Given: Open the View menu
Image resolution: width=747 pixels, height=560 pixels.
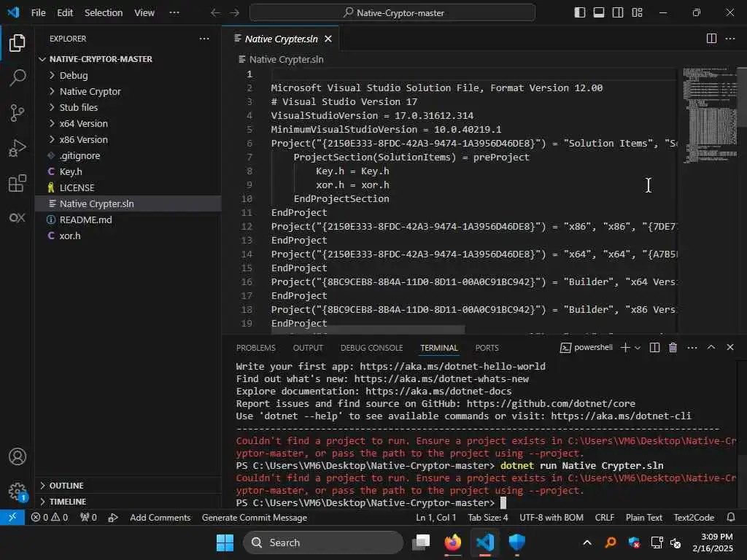Looking at the screenshot, I should [144, 13].
